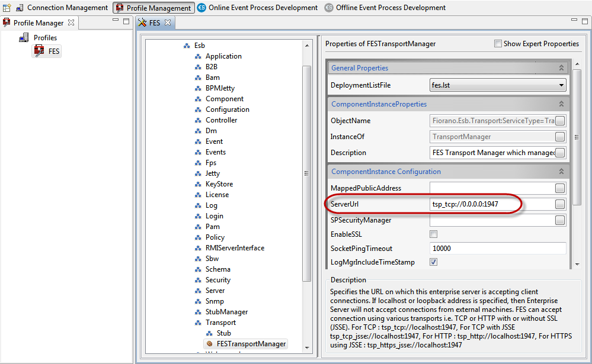
Task: Click the RMIServerInterface node icon
Action: click(x=198, y=248)
